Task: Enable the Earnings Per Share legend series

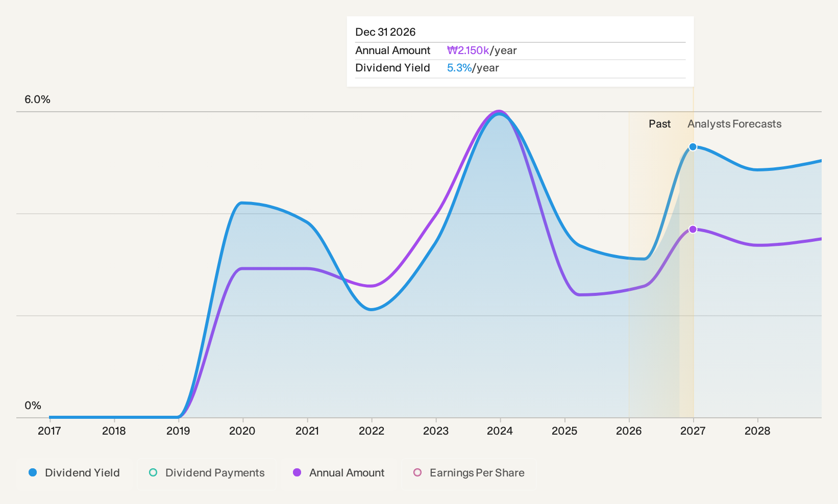Action: click(469, 473)
